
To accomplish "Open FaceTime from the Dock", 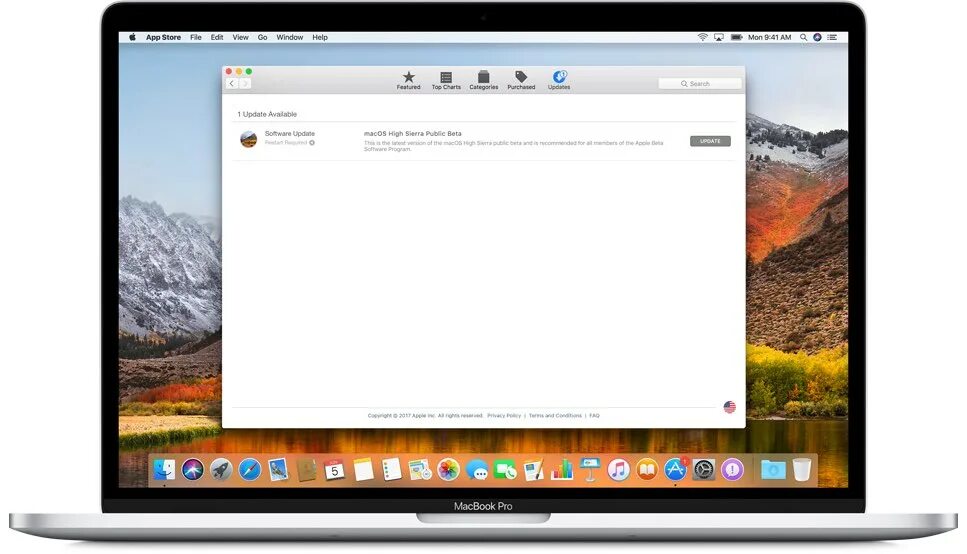I will pos(505,469).
